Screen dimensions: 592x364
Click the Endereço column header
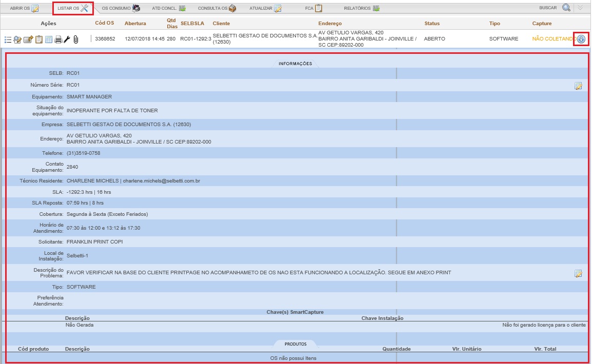point(330,24)
